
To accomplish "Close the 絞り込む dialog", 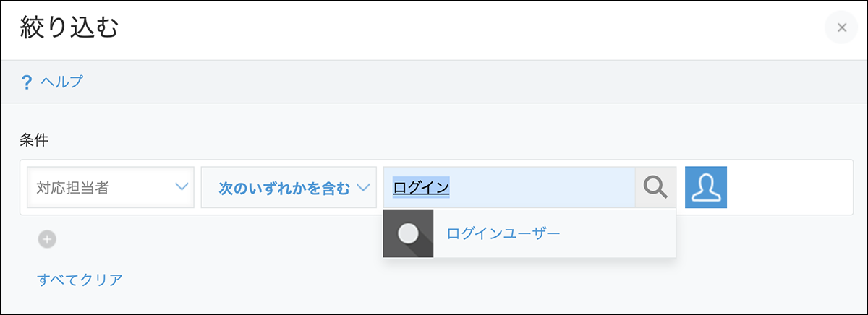I will (x=841, y=27).
